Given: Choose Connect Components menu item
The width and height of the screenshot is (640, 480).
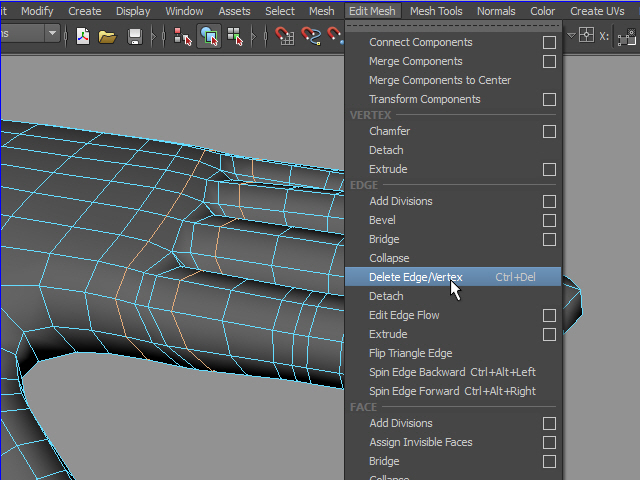Looking at the screenshot, I should point(420,42).
